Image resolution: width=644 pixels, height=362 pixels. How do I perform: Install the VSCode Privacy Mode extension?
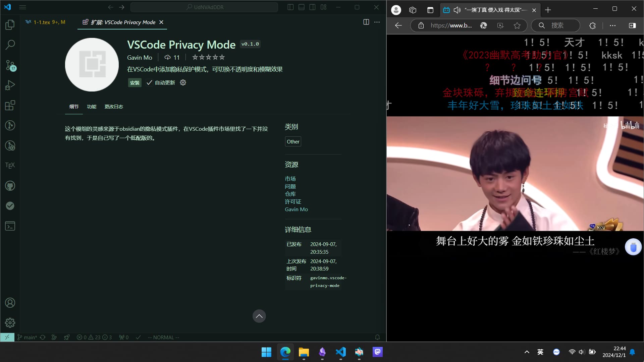pos(135,82)
